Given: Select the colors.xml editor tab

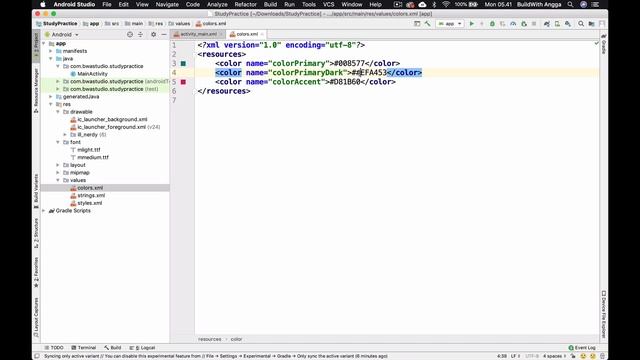Looking at the screenshot, I should tap(247, 34).
